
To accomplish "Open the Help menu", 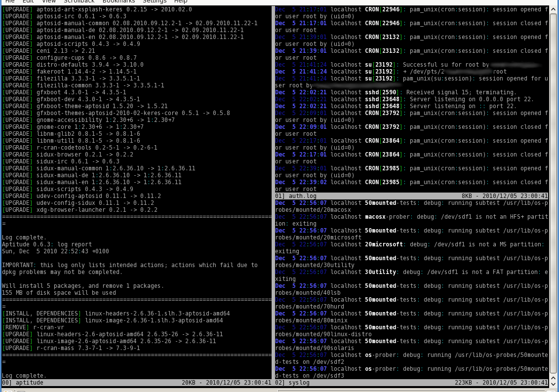I will tap(181, 1).
